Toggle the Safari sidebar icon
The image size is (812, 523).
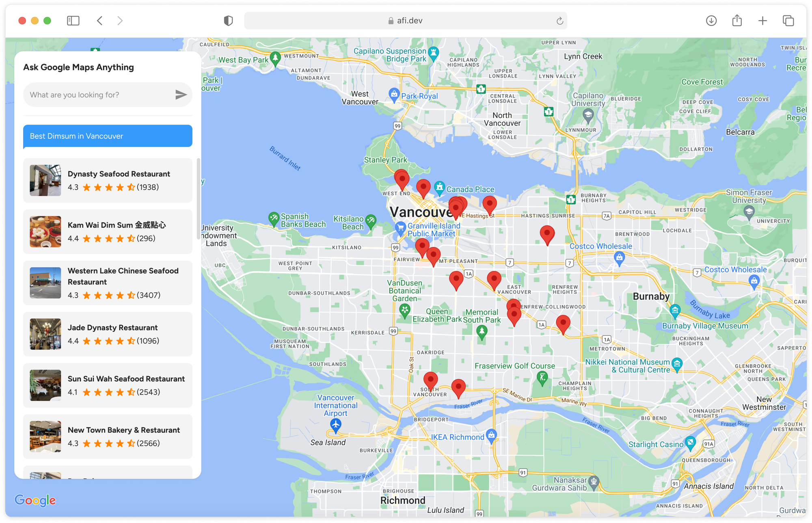(x=73, y=20)
